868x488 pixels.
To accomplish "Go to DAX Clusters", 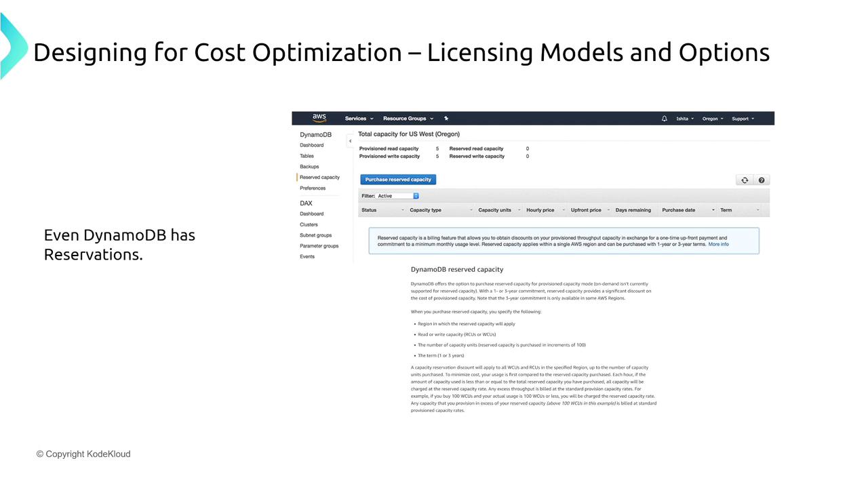I will pyautogui.click(x=309, y=224).
